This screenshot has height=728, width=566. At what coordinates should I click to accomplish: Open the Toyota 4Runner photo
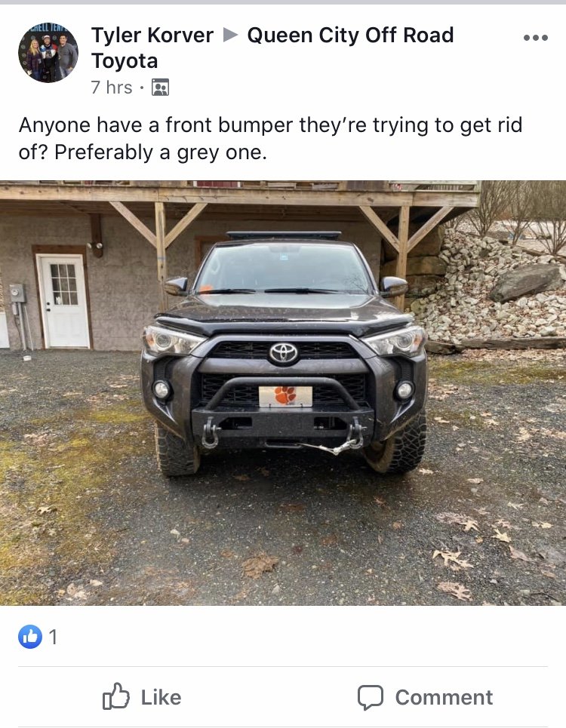click(283, 393)
